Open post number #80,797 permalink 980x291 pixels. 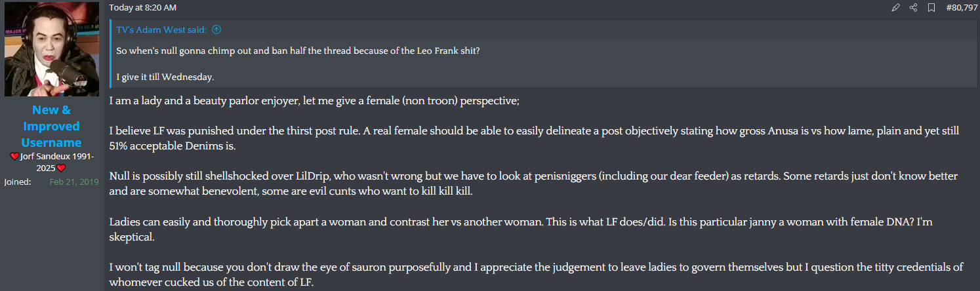tap(962, 8)
